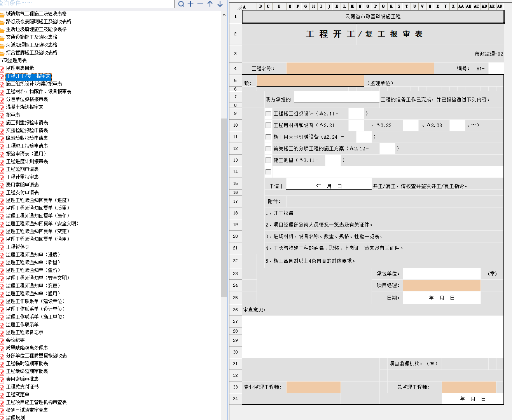The image size is (512, 420).
Task: Open 监理工作联系单（建设单位） form
Action: (35, 301)
